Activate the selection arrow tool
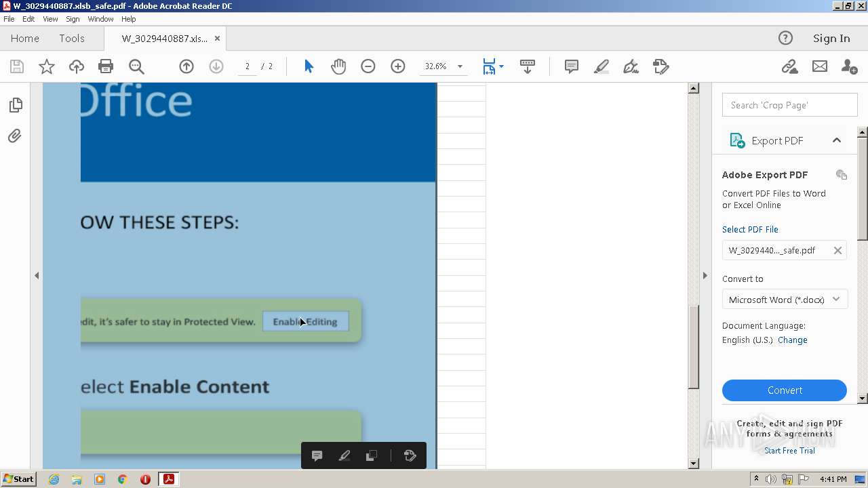Image resolution: width=868 pixels, height=488 pixels. [x=309, y=66]
